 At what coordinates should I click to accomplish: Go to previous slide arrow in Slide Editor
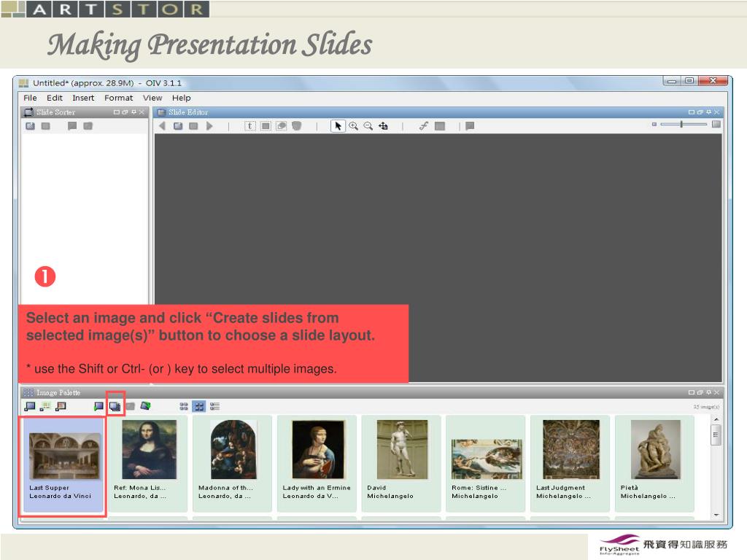[162, 126]
